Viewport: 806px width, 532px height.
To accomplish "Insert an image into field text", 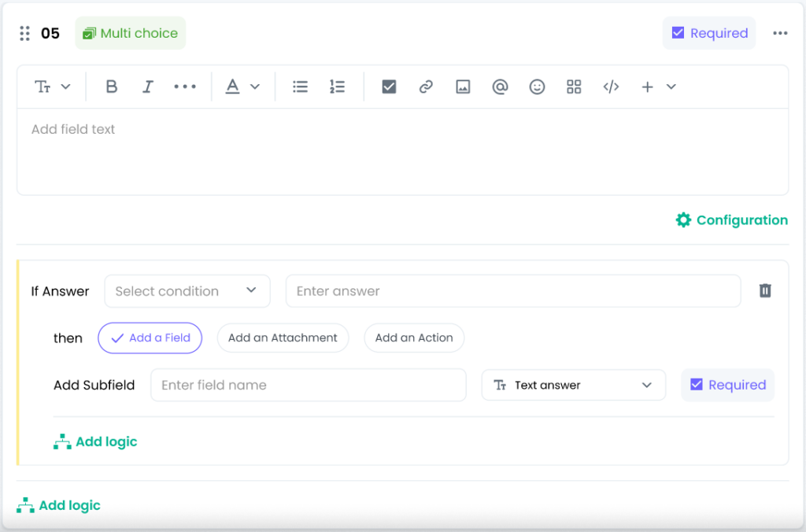I will coord(463,87).
